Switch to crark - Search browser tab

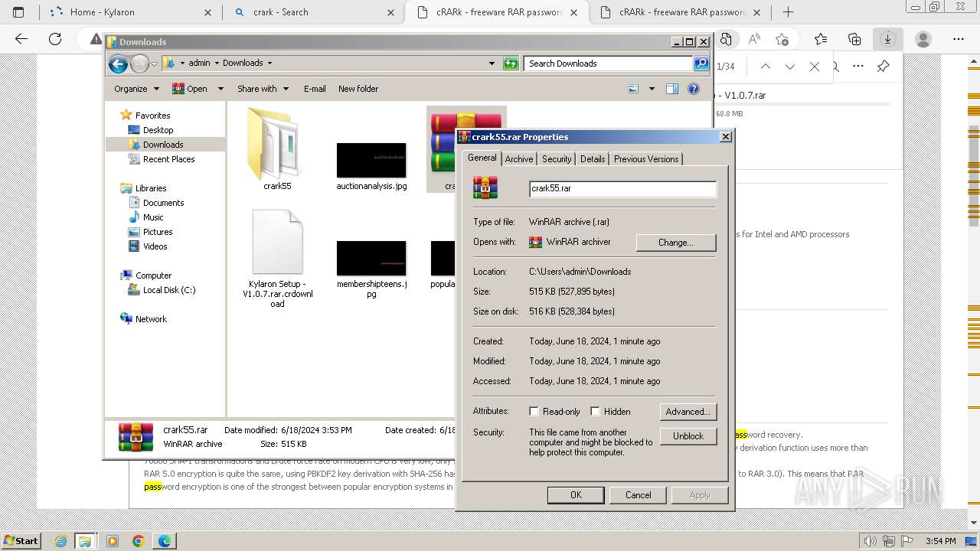(x=312, y=12)
